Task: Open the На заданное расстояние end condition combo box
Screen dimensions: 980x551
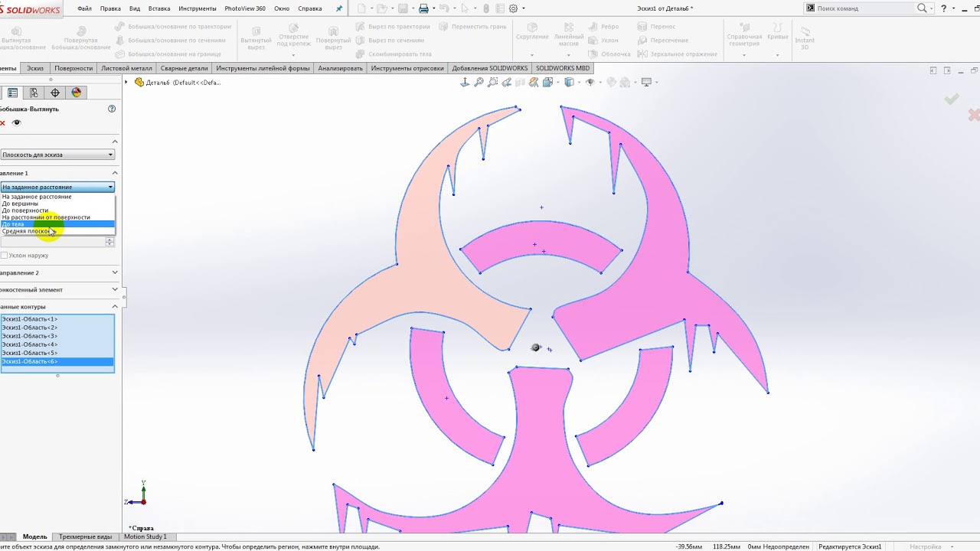Action: [57, 187]
